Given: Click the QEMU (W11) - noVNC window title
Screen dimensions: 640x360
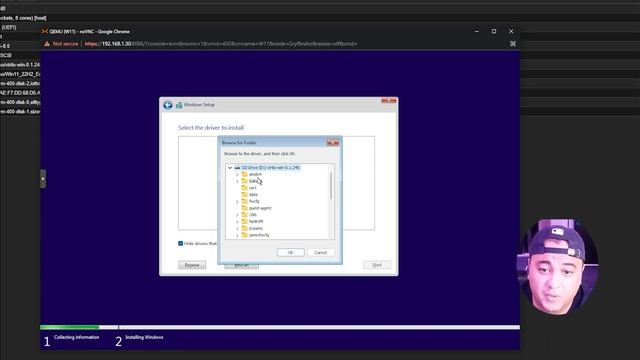Looking at the screenshot, I should (89, 31).
